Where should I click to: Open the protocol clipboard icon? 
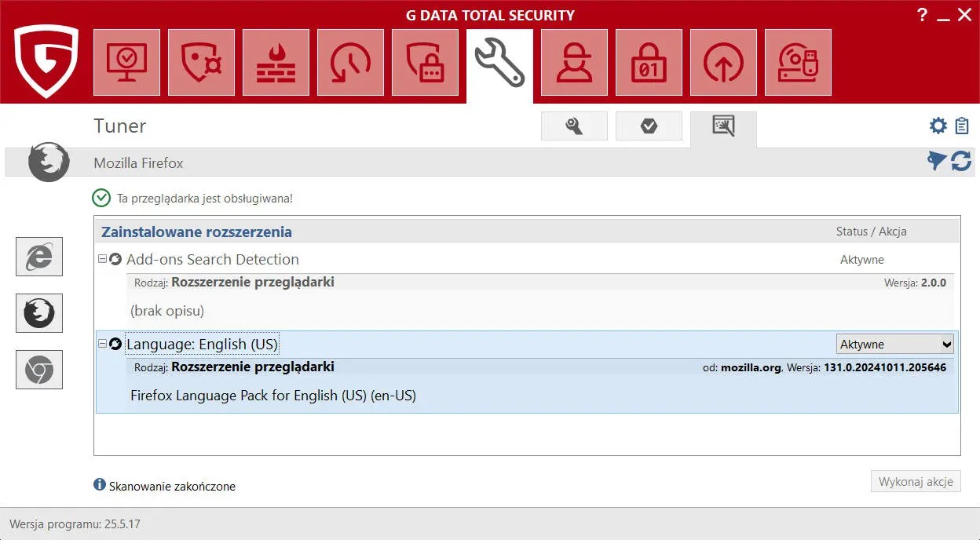coord(962,125)
